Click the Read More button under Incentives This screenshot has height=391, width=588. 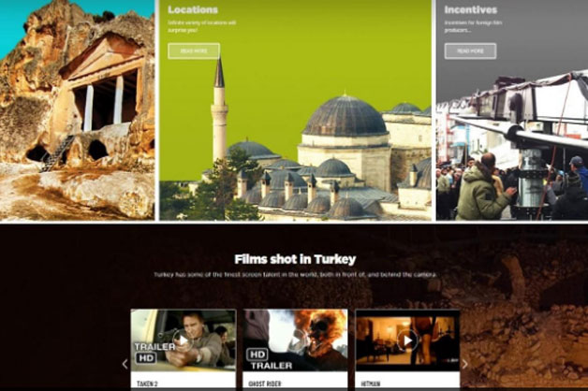470,51
